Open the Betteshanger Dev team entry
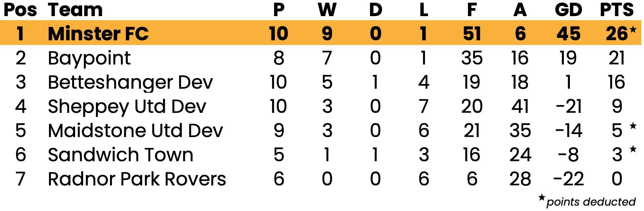The image size is (644, 211). pyautogui.click(x=130, y=83)
